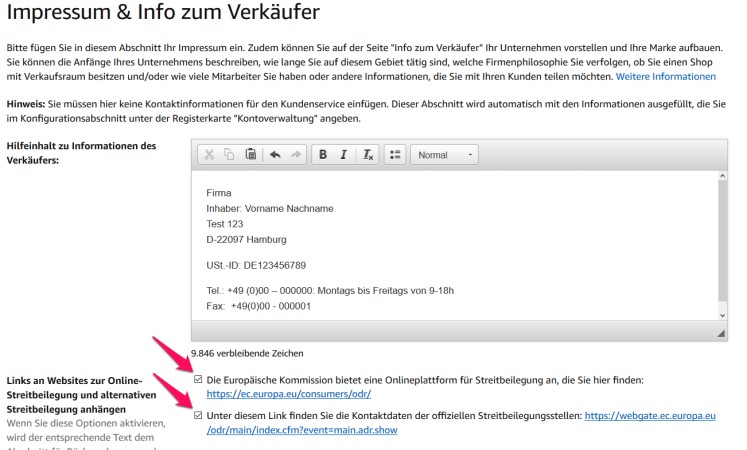
Task: Toggle Italic formatting
Action: click(343, 154)
